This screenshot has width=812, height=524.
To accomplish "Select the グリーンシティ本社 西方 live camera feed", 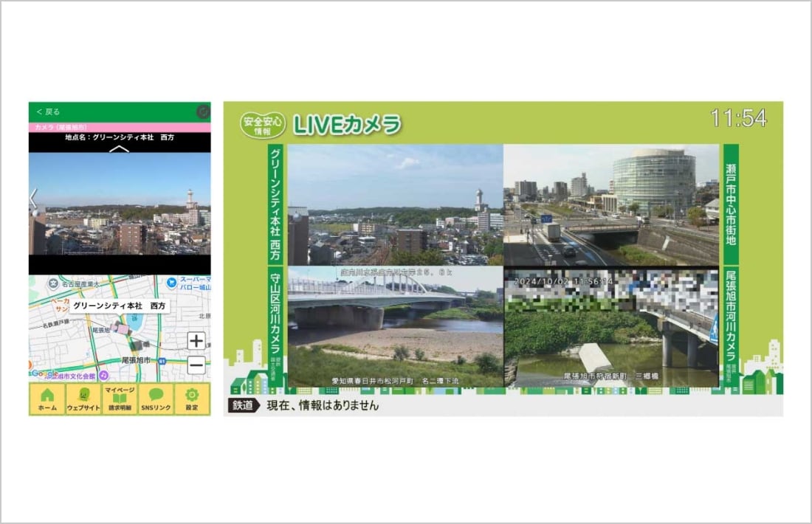I will tap(395, 204).
